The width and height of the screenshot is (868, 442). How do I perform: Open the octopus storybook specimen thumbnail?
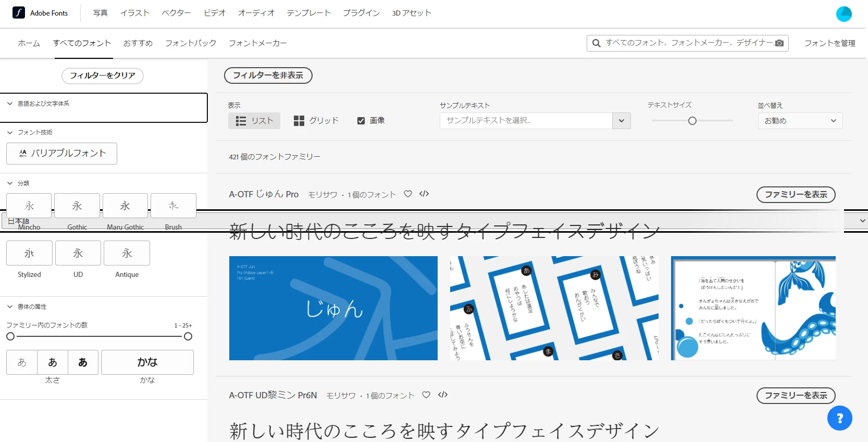pos(753,308)
